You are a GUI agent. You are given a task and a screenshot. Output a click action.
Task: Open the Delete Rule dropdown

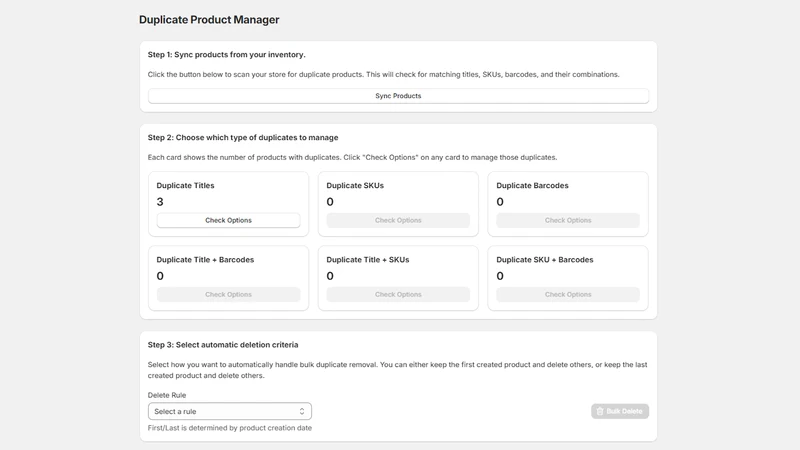[x=230, y=411]
